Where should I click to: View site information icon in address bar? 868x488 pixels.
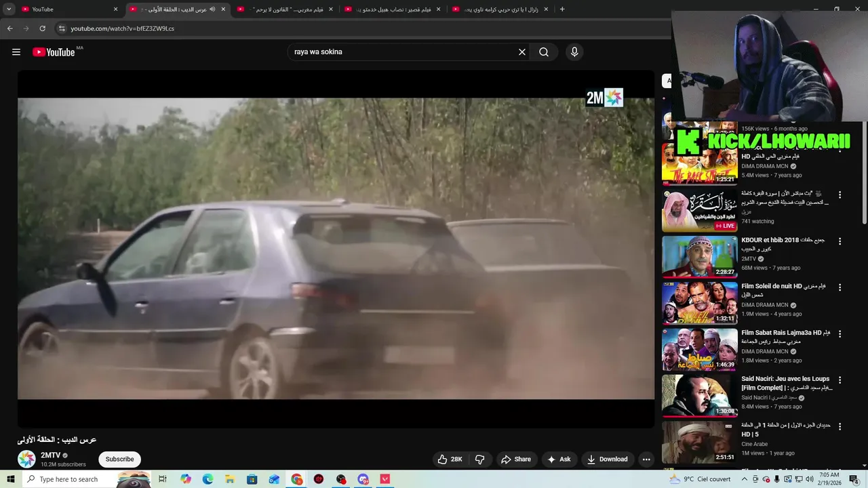coord(62,28)
